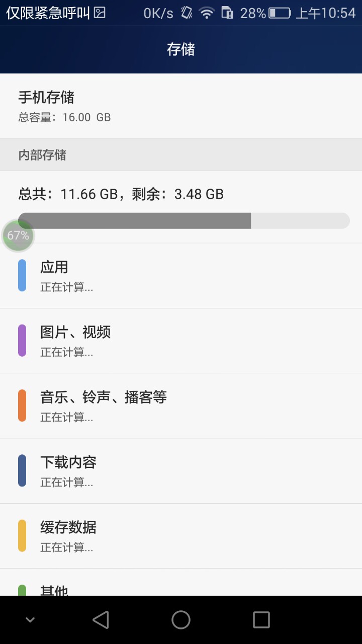View 缓存数据 cached data item
This screenshot has width=362, height=644.
(181, 535)
